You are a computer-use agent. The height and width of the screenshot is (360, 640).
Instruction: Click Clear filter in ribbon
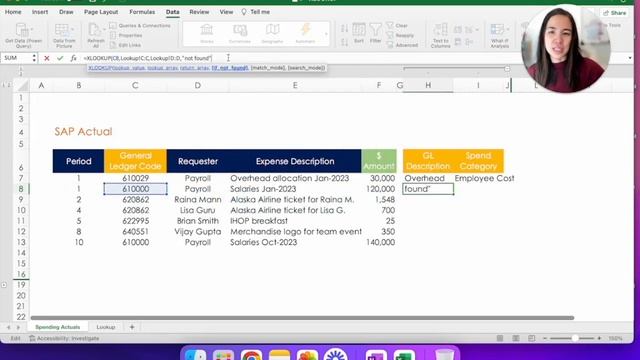coord(397,26)
